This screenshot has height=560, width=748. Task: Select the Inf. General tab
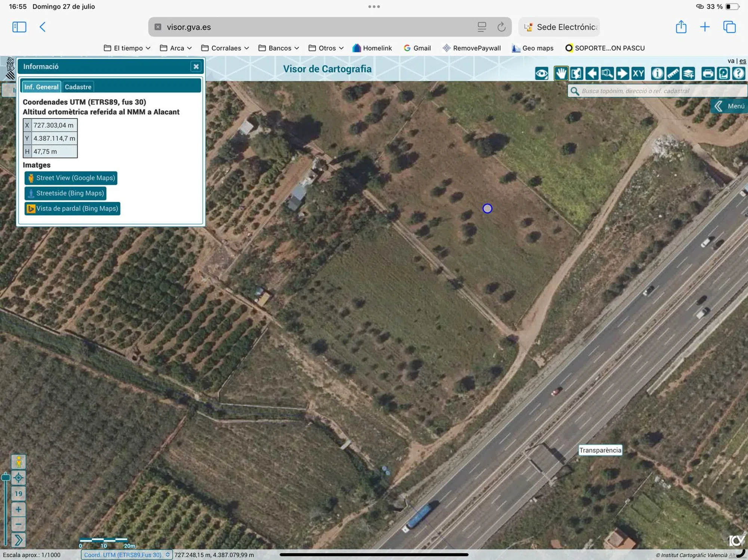[x=41, y=87]
